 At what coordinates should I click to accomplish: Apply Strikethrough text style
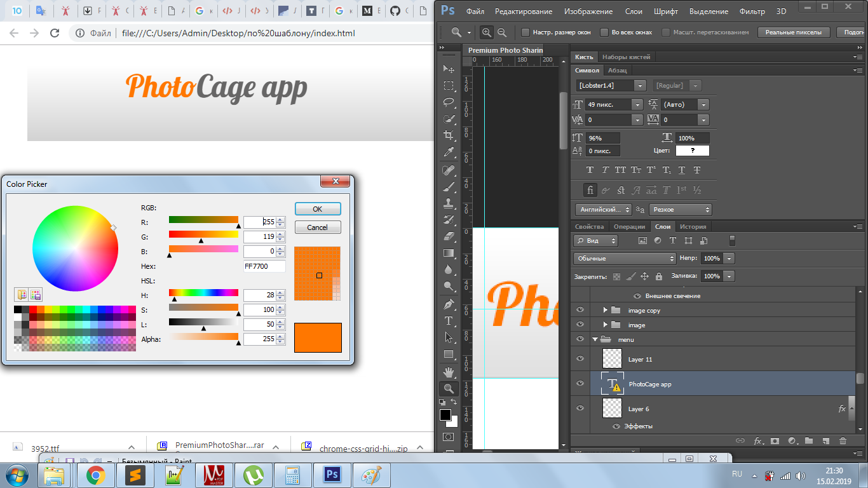pyautogui.click(x=697, y=170)
